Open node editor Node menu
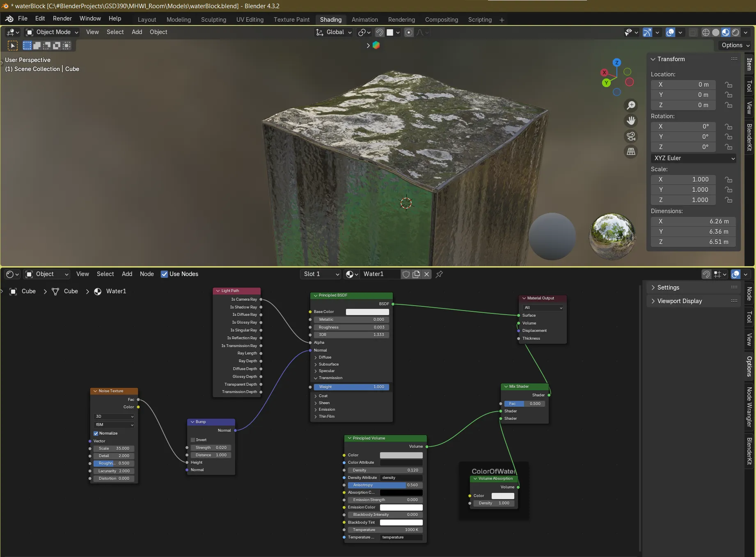756x557 pixels. [147, 274]
